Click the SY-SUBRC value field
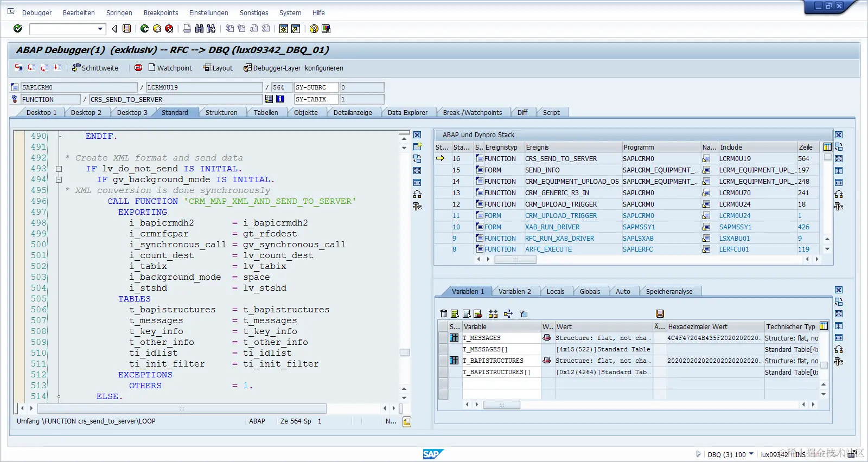 click(361, 87)
